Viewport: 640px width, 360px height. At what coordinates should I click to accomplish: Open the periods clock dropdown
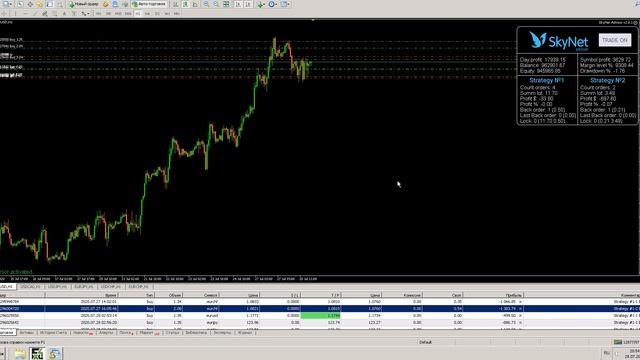[x=276, y=4]
